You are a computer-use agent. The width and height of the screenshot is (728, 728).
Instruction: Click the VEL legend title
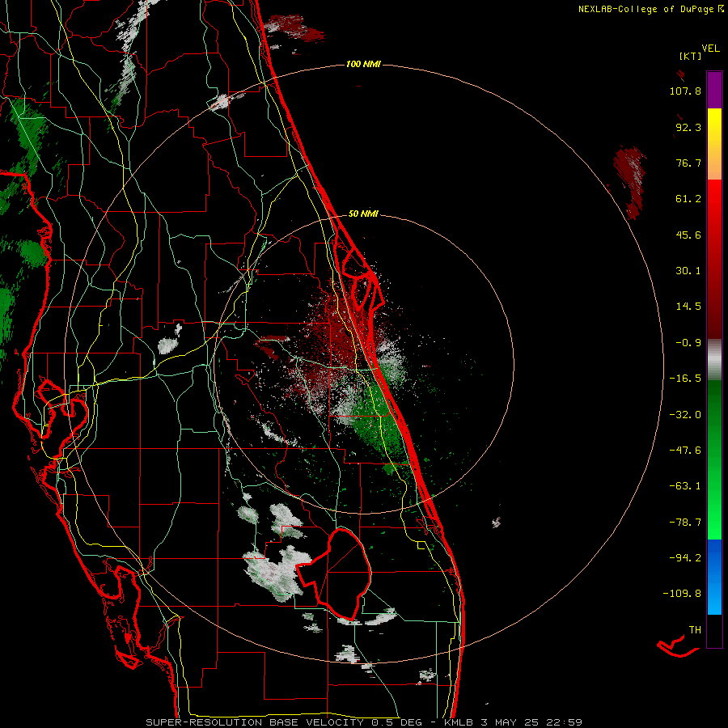(x=710, y=48)
